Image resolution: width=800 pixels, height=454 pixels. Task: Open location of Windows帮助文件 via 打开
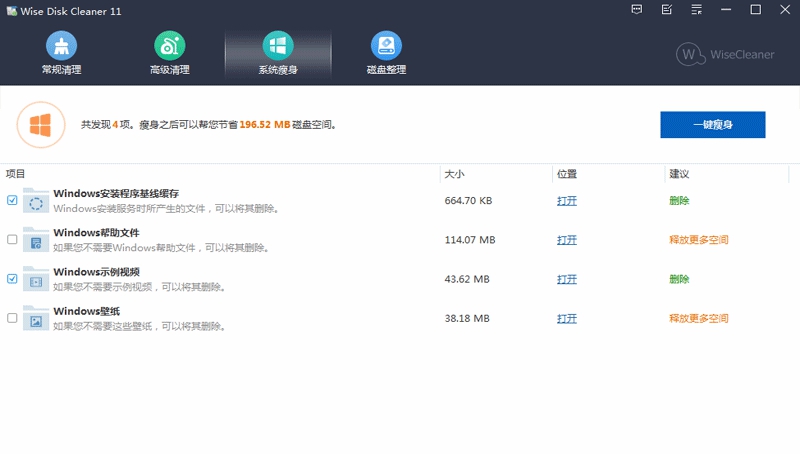pos(567,240)
